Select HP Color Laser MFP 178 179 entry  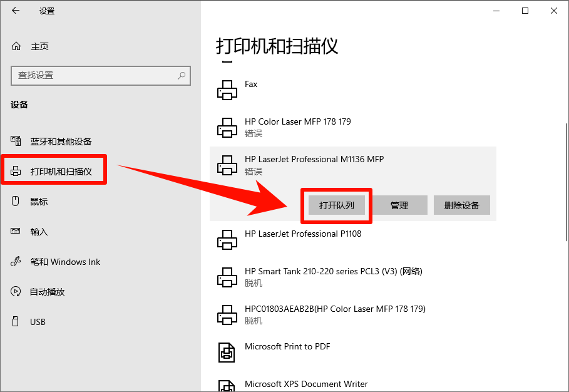coord(352,127)
